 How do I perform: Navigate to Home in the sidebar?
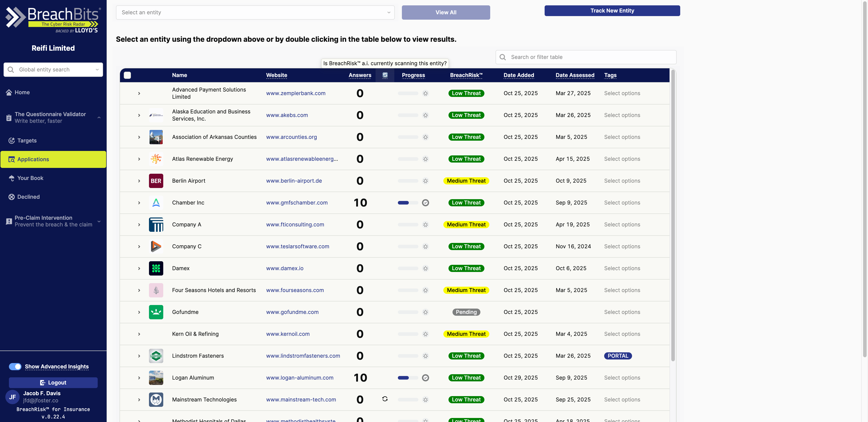(x=9, y=92)
